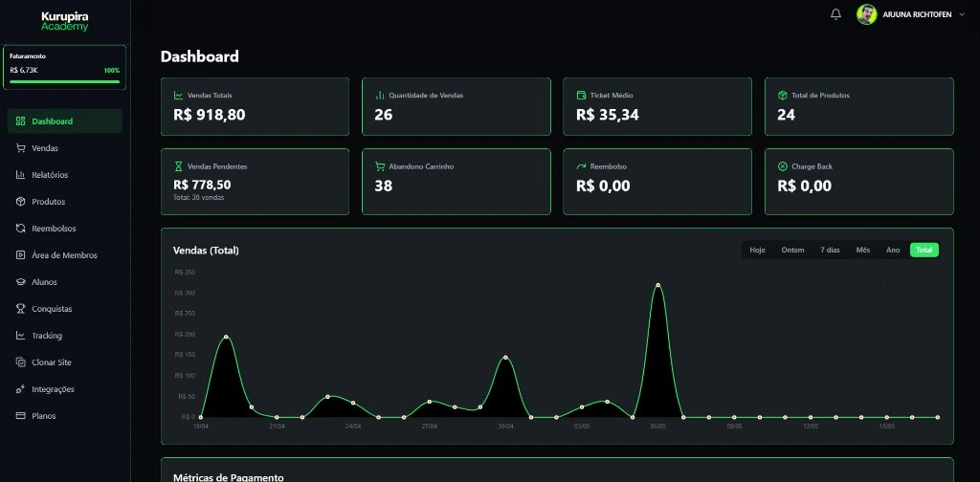This screenshot has width=980, height=482.
Task: Open Integrações in the sidebar
Action: point(65,389)
